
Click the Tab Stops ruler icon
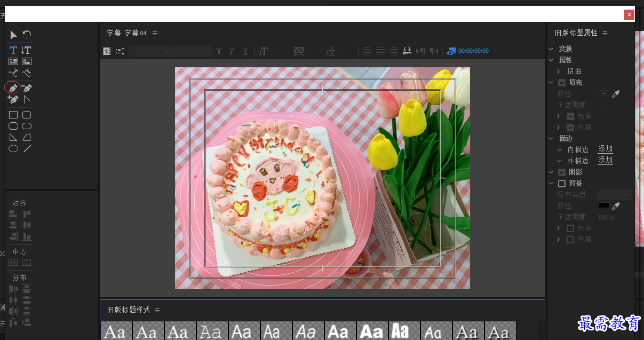407,51
